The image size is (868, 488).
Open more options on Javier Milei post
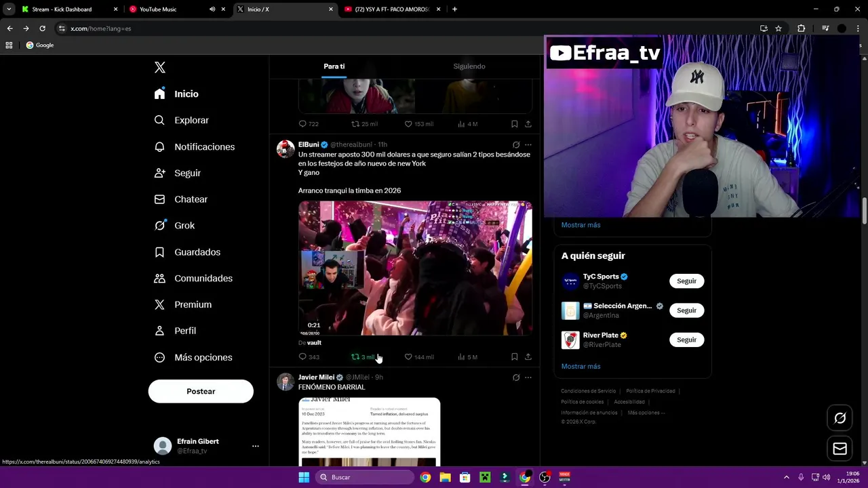(x=528, y=378)
